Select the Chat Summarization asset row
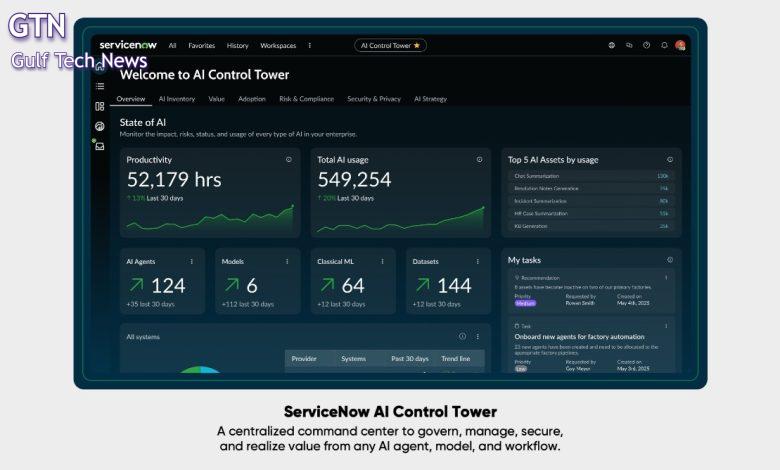 [591, 176]
